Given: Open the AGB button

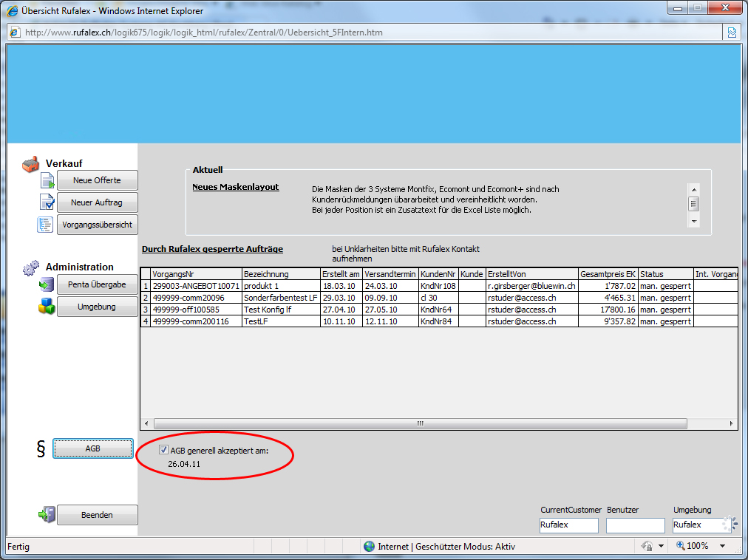Looking at the screenshot, I should click(x=93, y=448).
